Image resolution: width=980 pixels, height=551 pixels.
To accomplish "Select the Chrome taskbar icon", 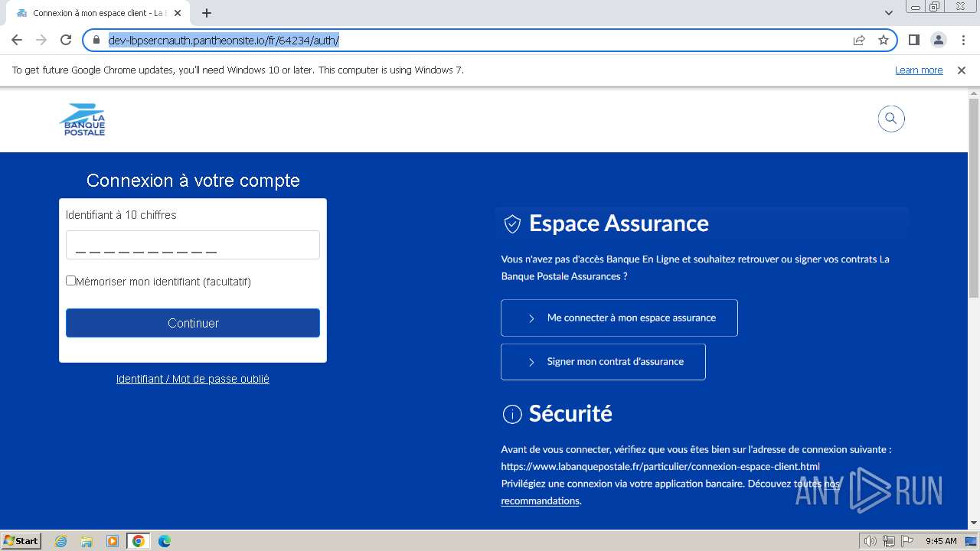I will (139, 541).
